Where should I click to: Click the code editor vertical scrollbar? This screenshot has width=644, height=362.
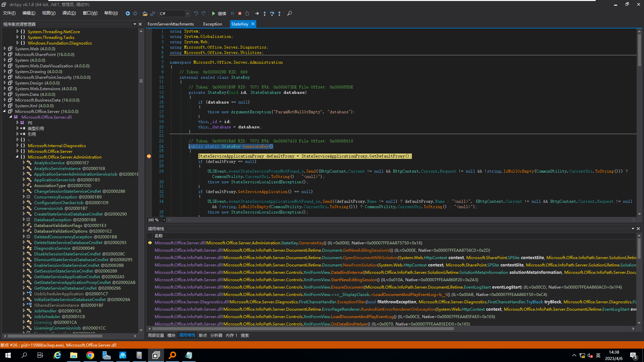(x=639, y=50)
